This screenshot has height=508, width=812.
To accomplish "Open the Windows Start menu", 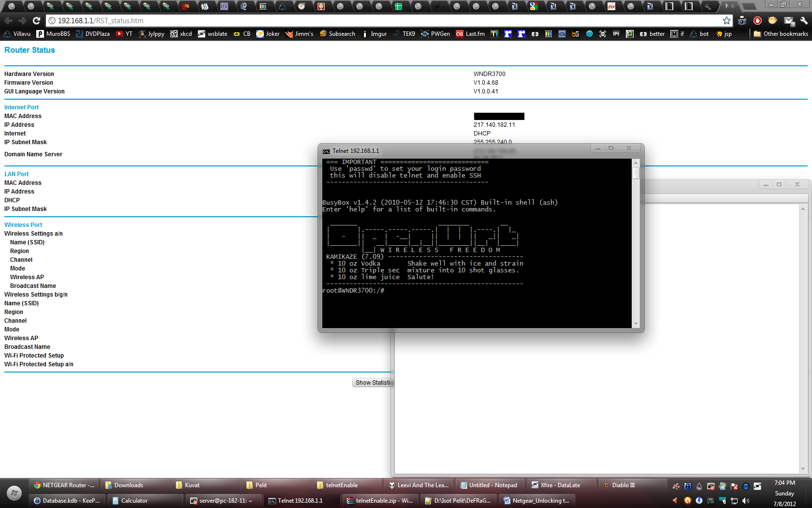I will click(x=14, y=493).
